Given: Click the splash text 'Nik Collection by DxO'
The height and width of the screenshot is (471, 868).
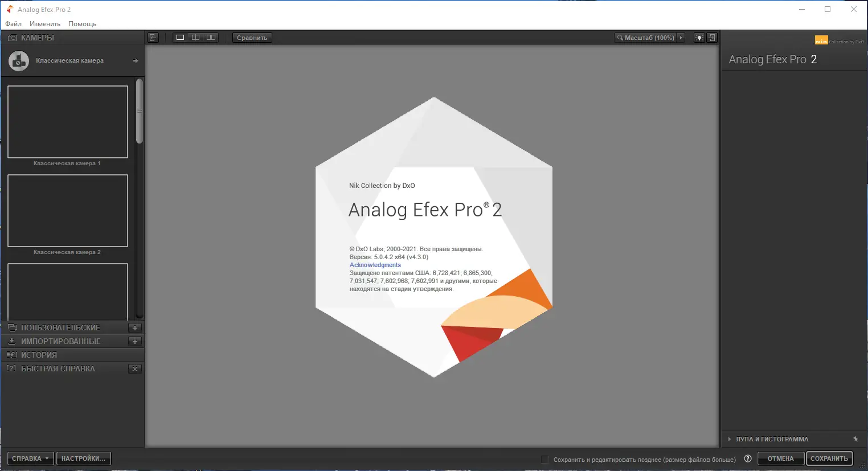Looking at the screenshot, I should pyautogui.click(x=382, y=186).
